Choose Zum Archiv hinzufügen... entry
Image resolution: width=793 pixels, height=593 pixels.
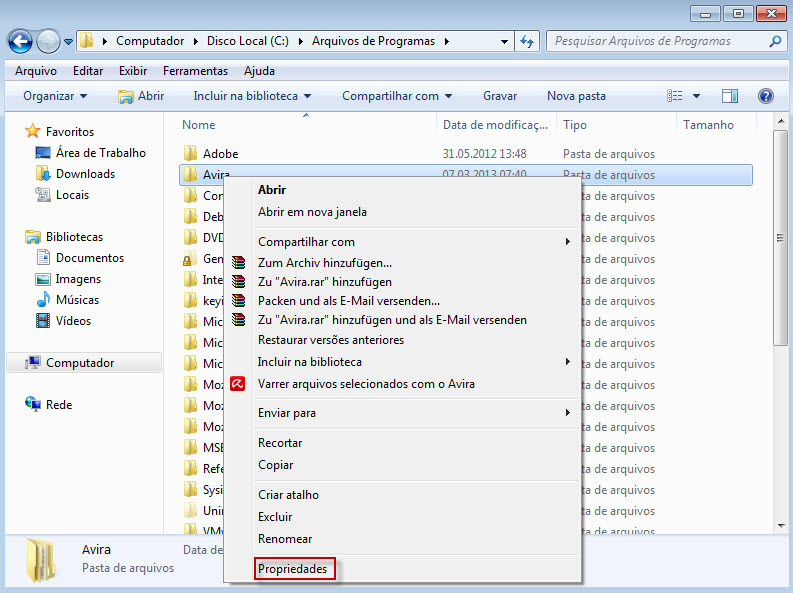click(x=325, y=263)
